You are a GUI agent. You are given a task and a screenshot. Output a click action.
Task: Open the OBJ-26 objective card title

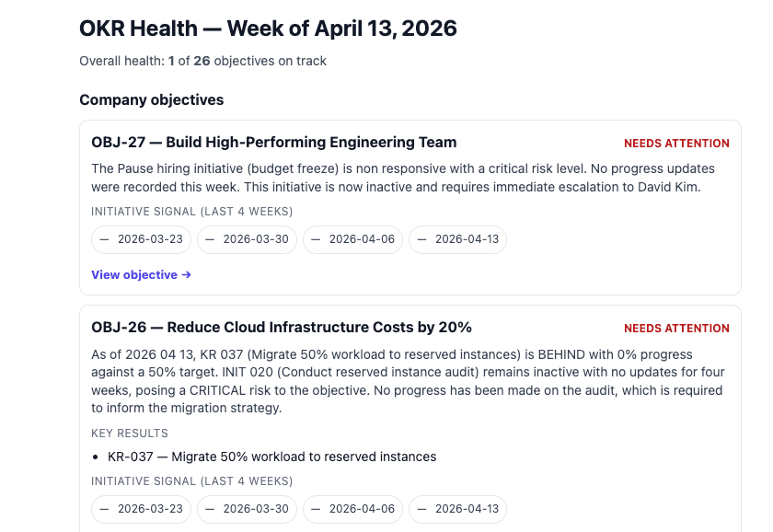coord(281,327)
